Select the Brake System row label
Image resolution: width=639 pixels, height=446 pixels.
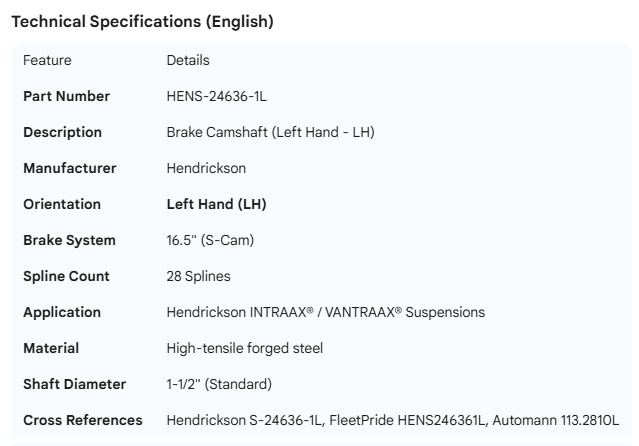coord(69,240)
